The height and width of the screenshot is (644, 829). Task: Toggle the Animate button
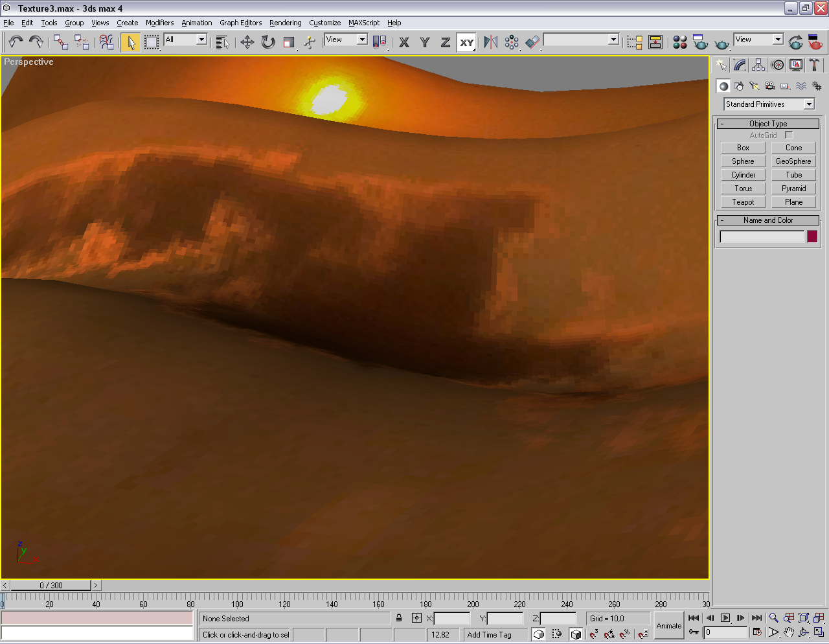668,625
